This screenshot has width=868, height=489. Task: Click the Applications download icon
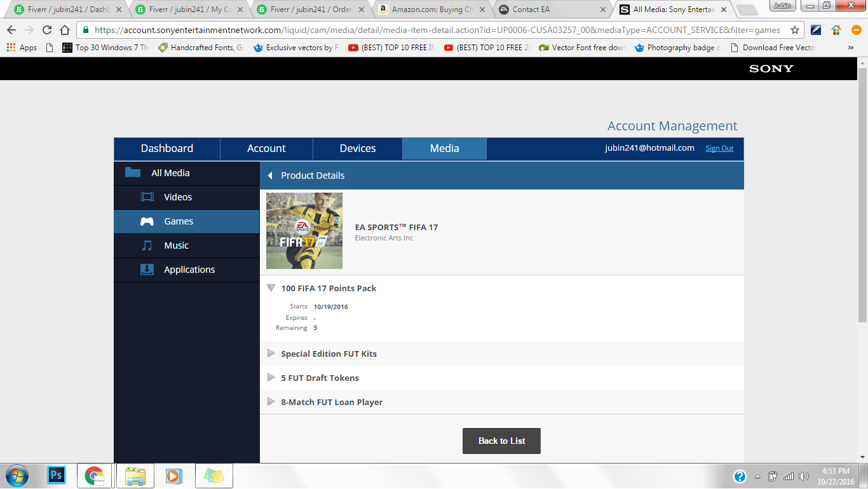pyautogui.click(x=147, y=270)
